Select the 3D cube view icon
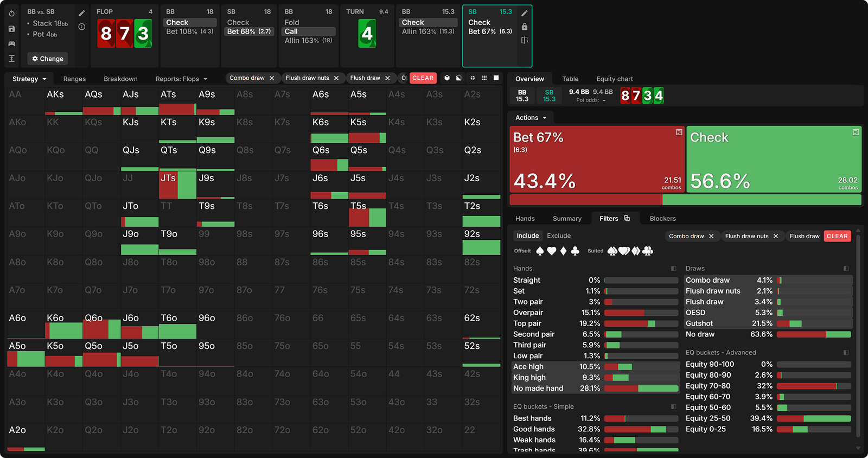 pos(447,78)
